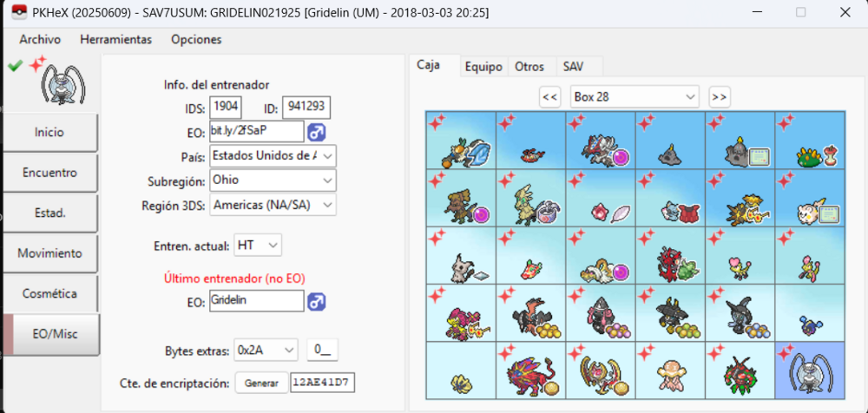The width and height of the screenshot is (868, 413).
Task: Open the Herramientas menu
Action: [x=115, y=39]
